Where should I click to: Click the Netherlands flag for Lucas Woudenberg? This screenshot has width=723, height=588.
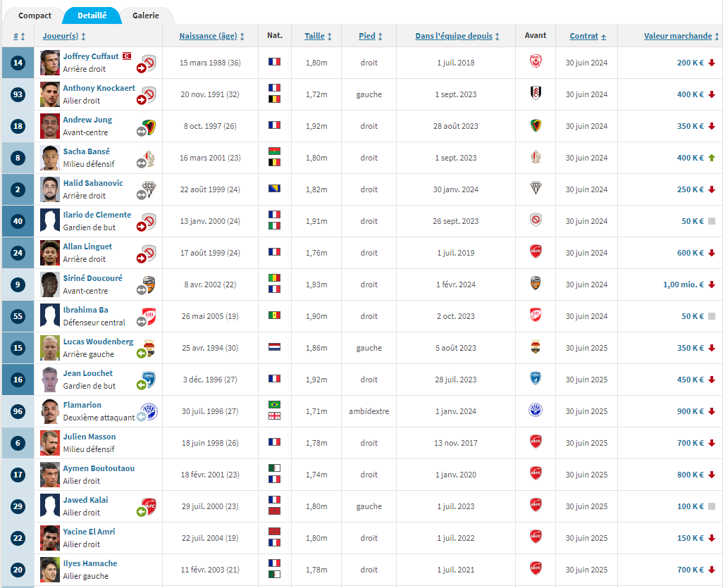click(274, 347)
